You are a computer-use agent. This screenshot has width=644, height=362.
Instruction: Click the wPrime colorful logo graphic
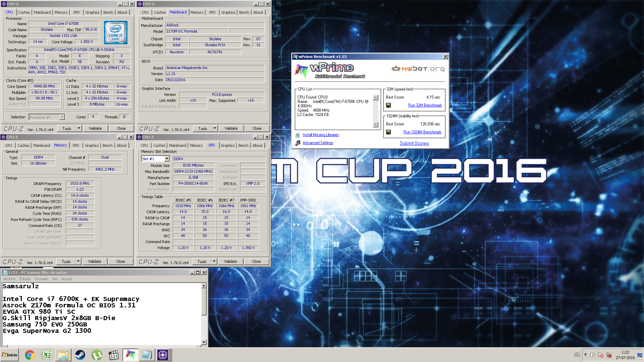301,70
